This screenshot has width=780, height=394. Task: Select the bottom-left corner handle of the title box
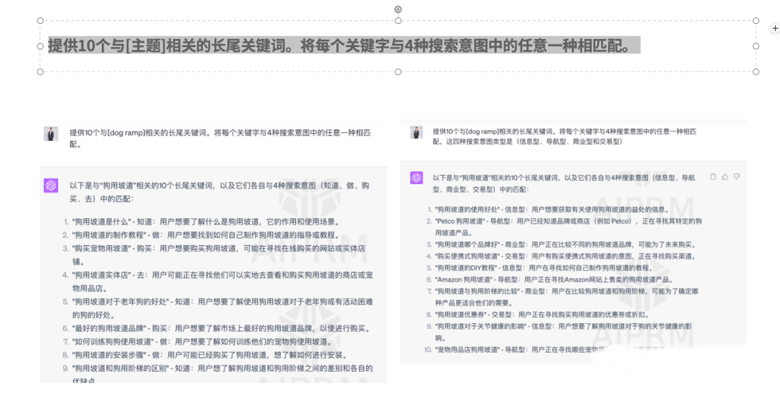click(40, 72)
